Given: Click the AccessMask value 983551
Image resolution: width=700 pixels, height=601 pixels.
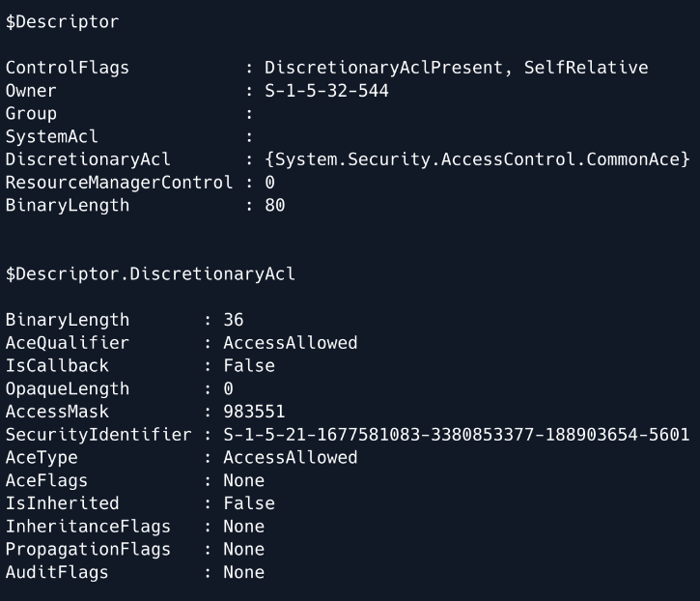Looking at the screenshot, I should coord(254,412).
